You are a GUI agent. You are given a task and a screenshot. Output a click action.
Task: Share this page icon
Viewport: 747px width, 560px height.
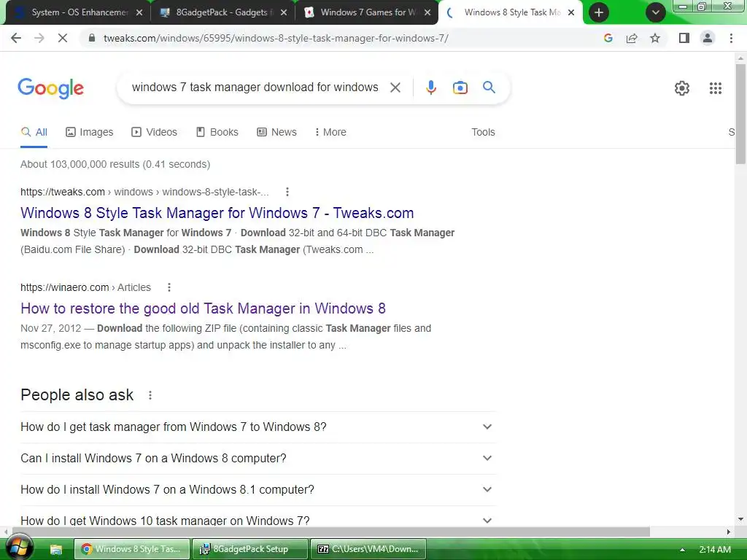632,38
